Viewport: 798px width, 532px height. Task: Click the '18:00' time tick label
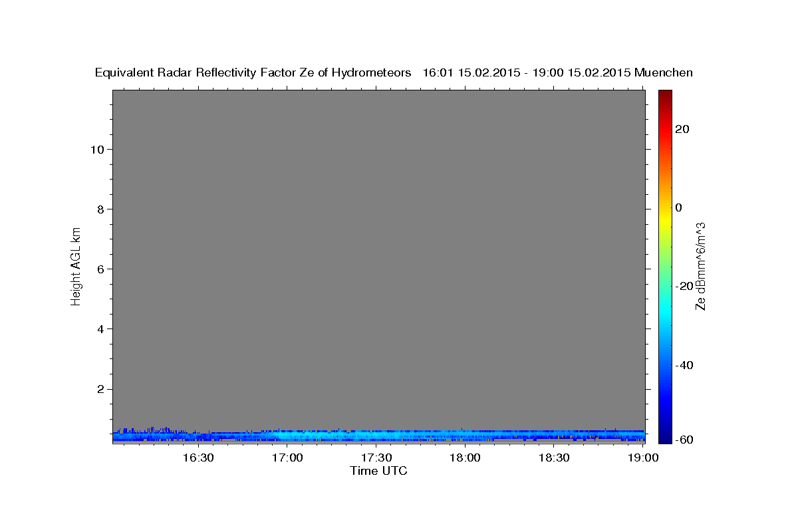[x=465, y=458]
